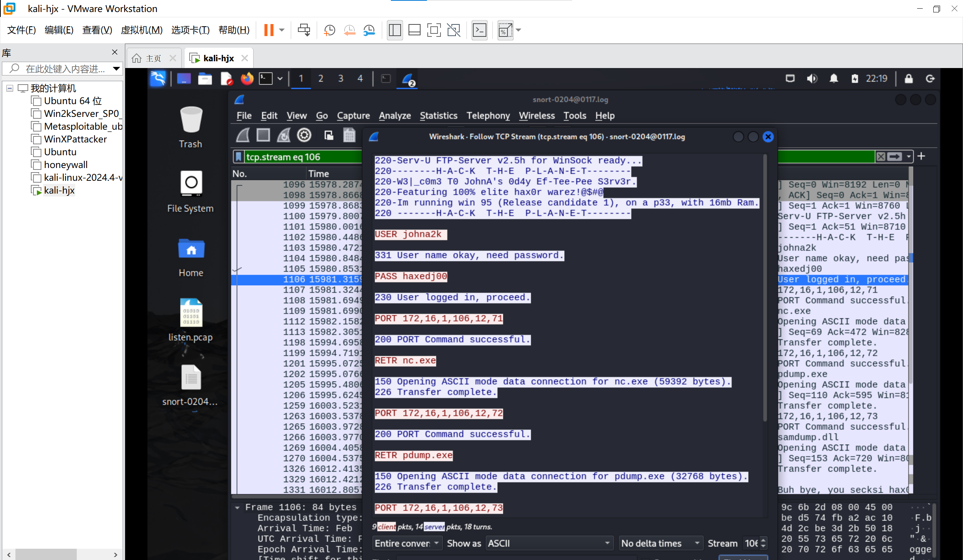
Task: Open the display filter history dropdown
Action: pyautogui.click(x=909, y=156)
